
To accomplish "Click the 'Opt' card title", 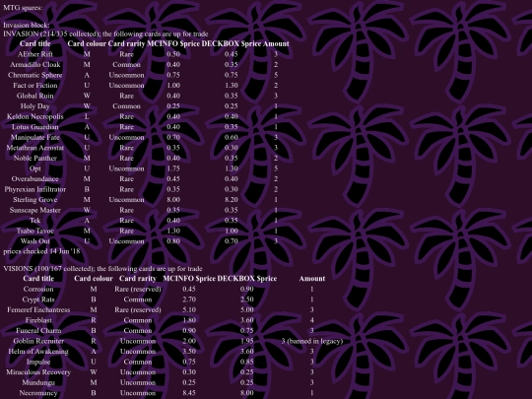I will point(34,168).
